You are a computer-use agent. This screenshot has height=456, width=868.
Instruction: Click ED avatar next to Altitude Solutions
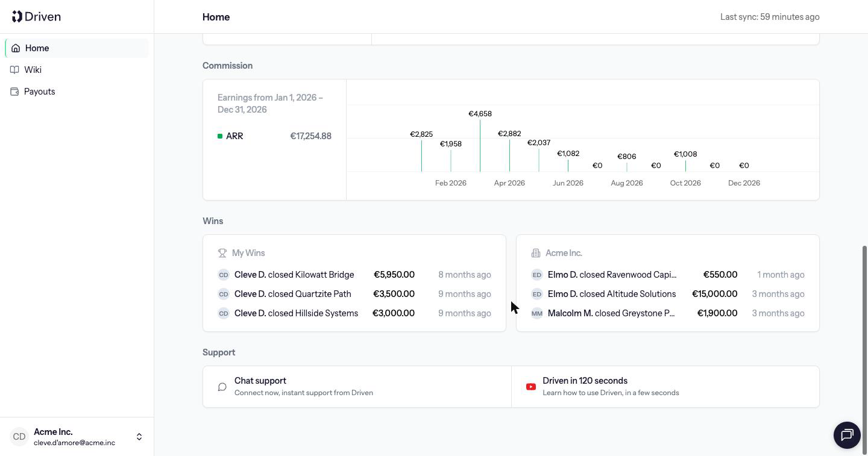point(537,294)
